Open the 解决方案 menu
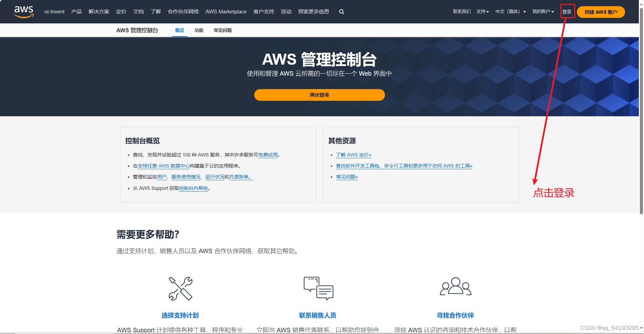 pyautogui.click(x=99, y=12)
